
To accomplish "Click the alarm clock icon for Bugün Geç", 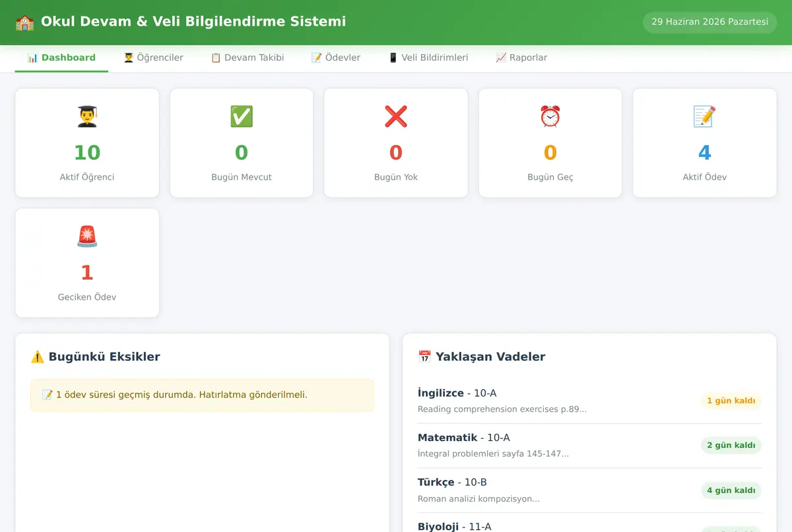I will 550,116.
